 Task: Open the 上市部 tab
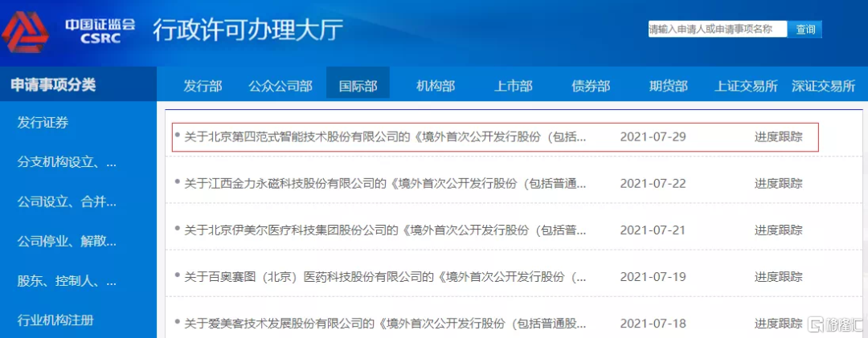513,86
